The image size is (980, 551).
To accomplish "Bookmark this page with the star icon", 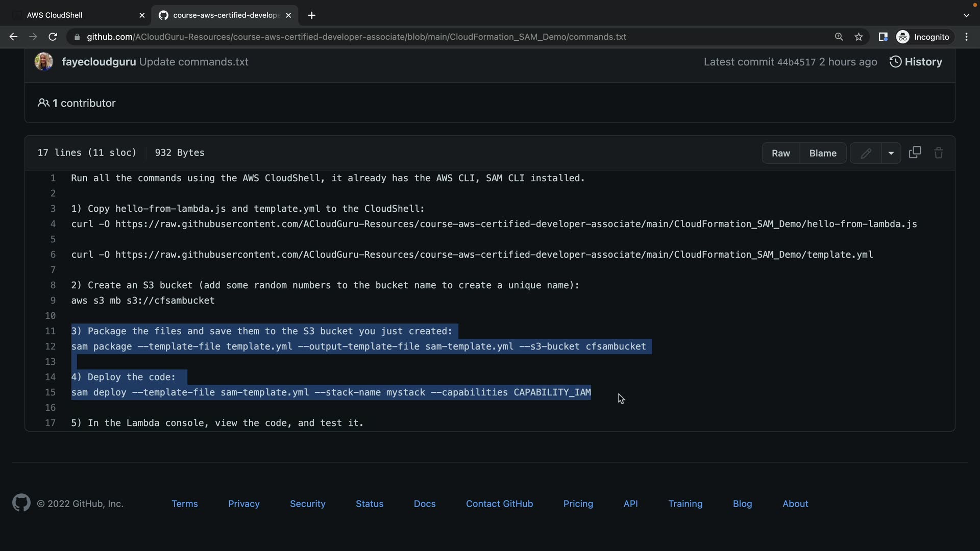I will [859, 37].
